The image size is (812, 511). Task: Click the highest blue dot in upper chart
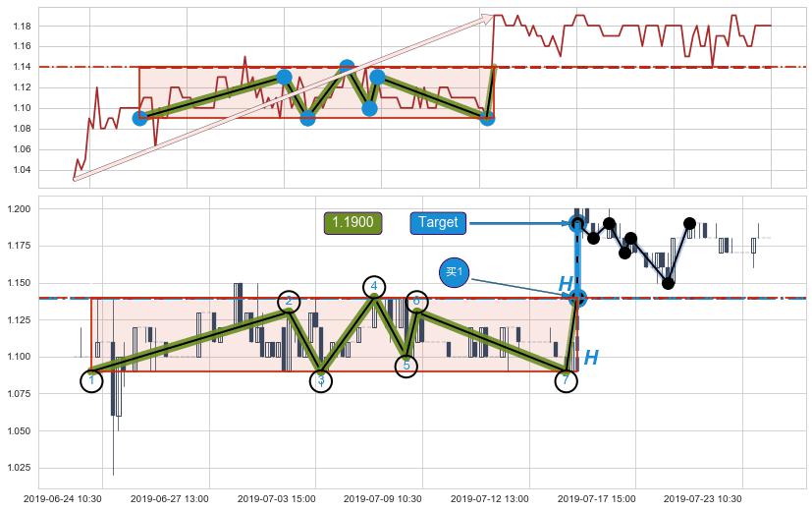(347, 67)
